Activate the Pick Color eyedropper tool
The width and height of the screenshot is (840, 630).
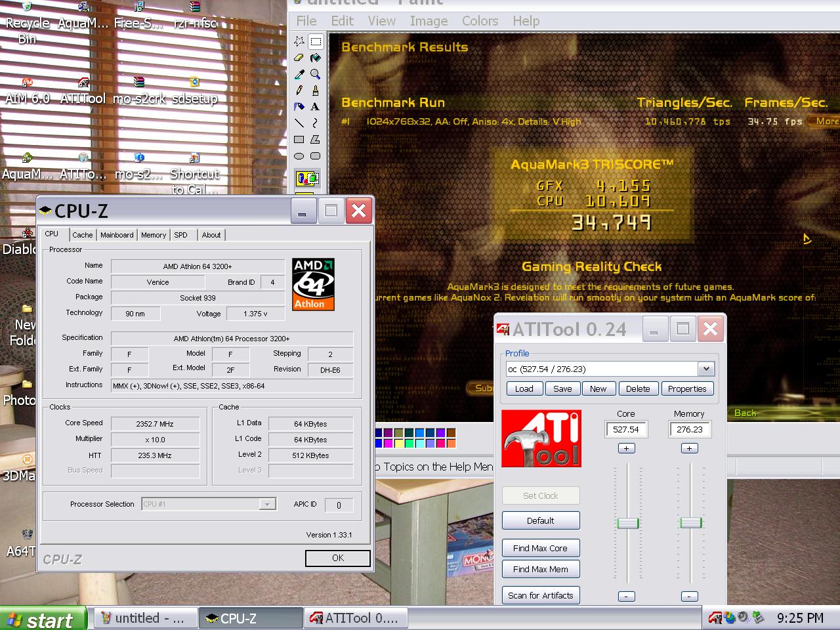pyautogui.click(x=299, y=74)
